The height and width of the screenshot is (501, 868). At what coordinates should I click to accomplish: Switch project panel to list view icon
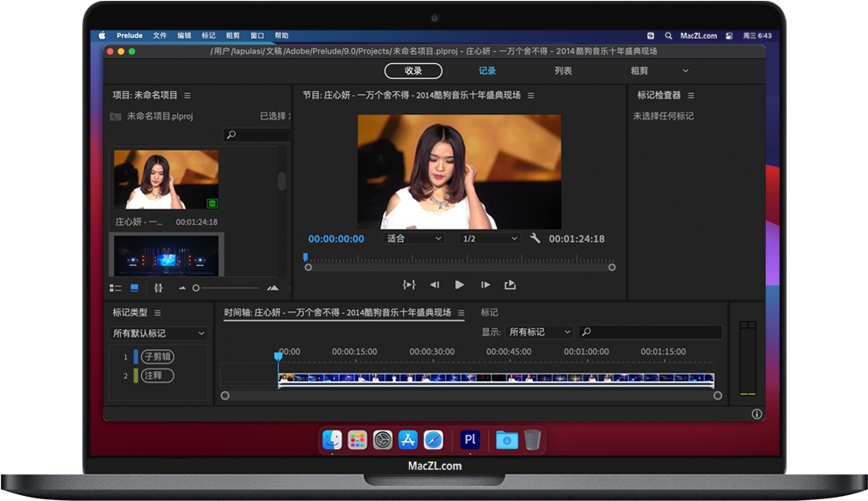pyautogui.click(x=115, y=286)
